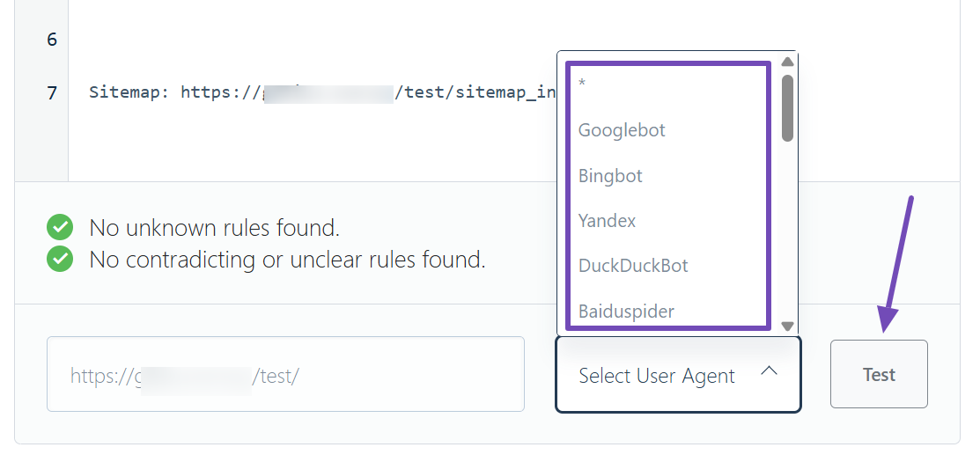The height and width of the screenshot is (462, 980).
Task: Pick Bingbot in the dropdown list
Action: point(610,176)
